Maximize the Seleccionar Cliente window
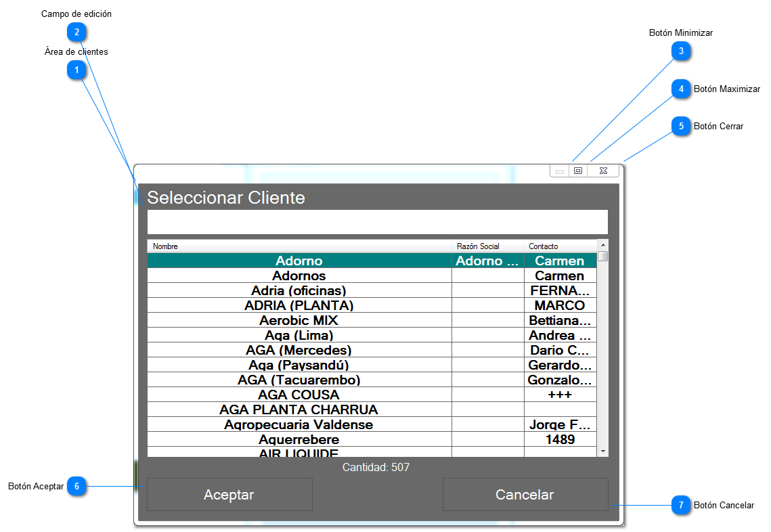This screenshot has height=532, width=771. tap(578, 171)
